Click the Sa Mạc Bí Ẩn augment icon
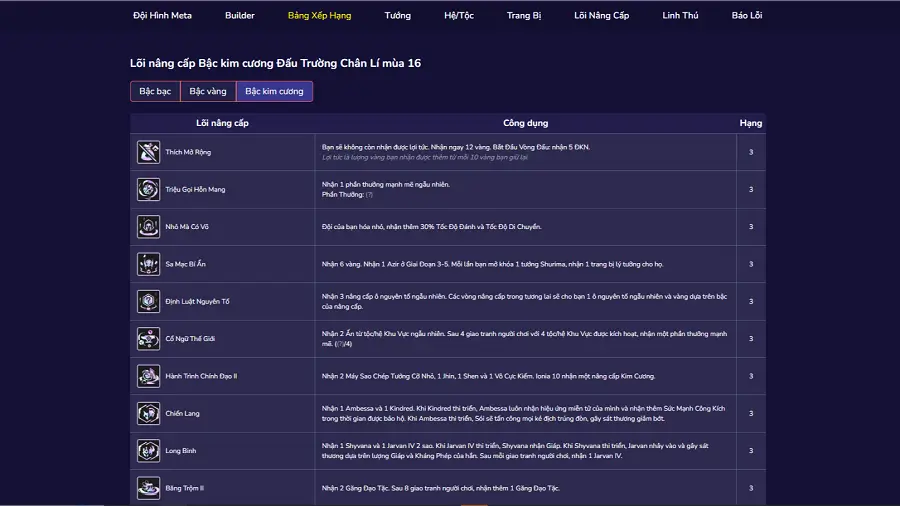This screenshot has height=506, width=900. point(148,264)
